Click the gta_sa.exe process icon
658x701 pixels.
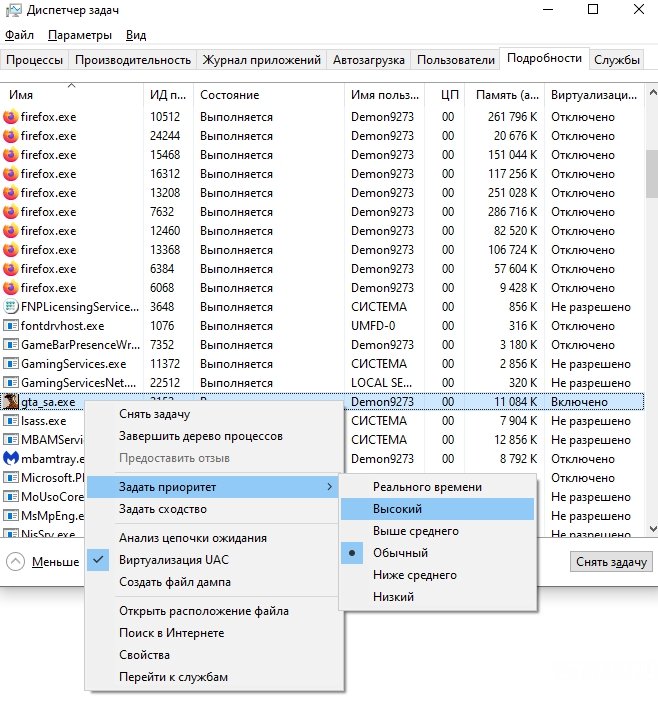click(x=11, y=402)
